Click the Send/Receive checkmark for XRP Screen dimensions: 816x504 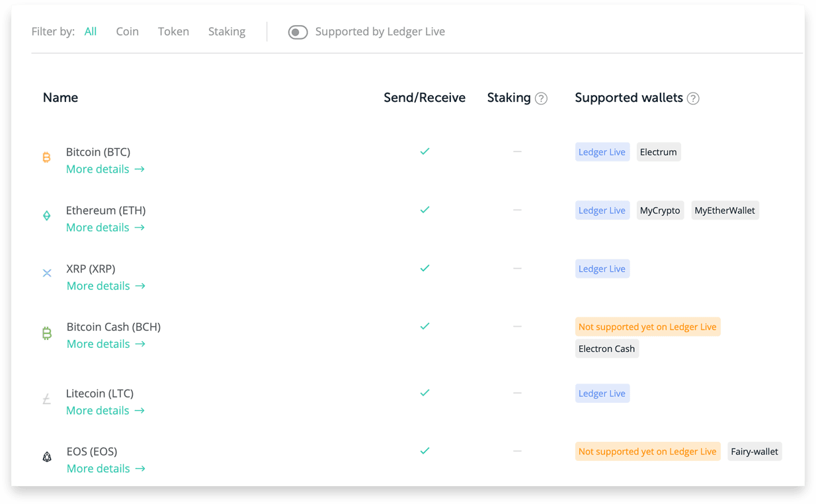coord(425,268)
